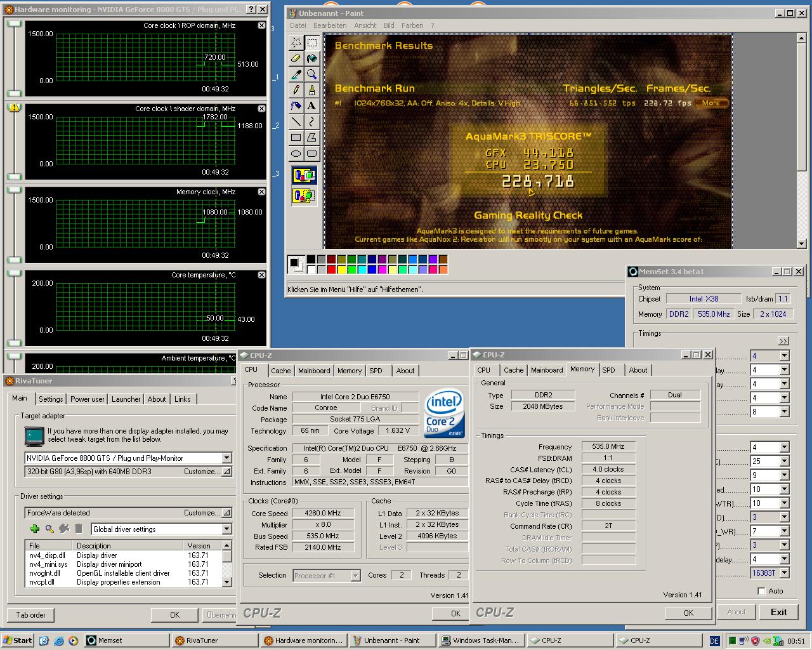Click the NVIDIA tray icon
This screenshot has width=812, height=650.
(x=767, y=641)
